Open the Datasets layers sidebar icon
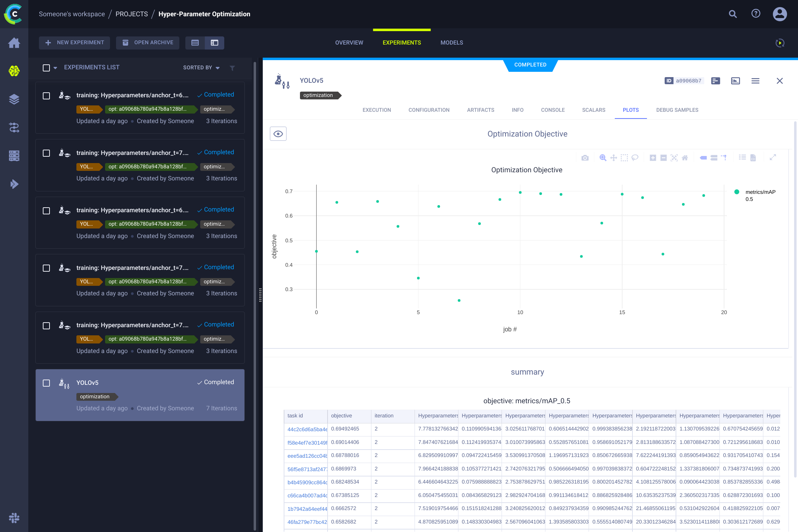The width and height of the screenshot is (798, 532). [x=14, y=99]
